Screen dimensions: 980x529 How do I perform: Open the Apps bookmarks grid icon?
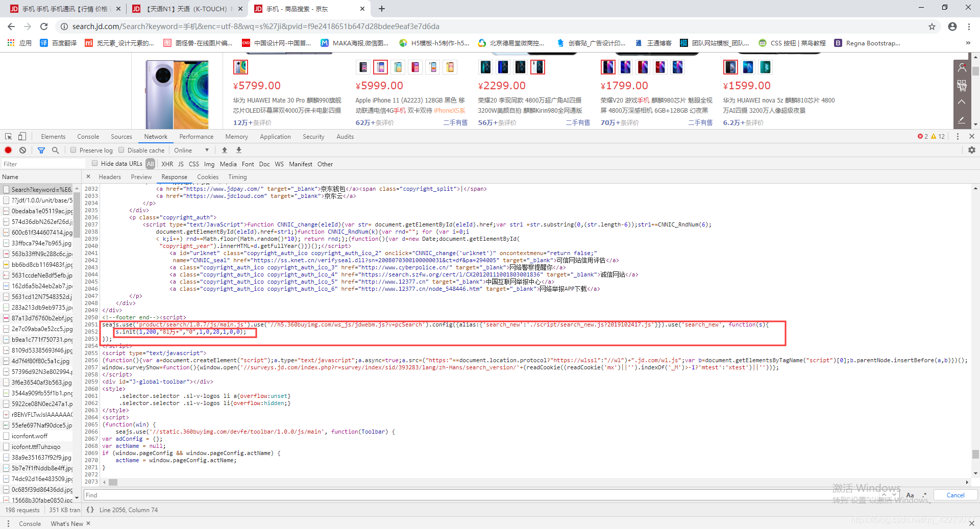(x=11, y=43)
